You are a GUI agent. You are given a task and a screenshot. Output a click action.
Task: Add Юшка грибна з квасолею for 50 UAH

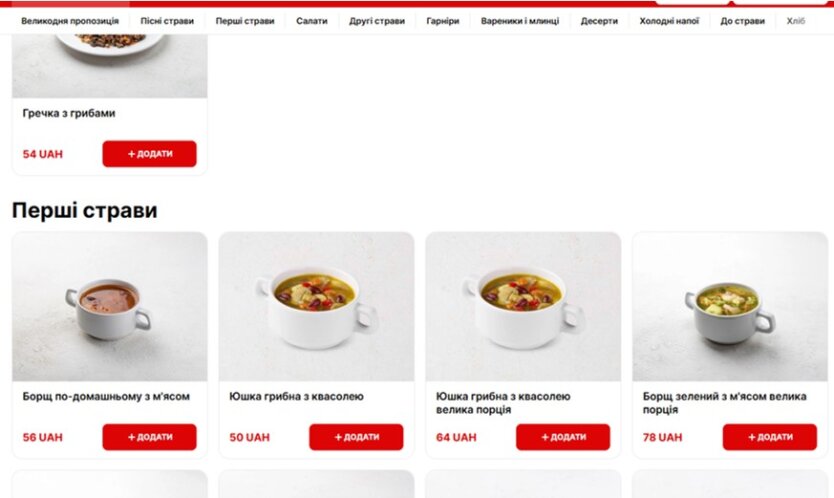tap(356, 437)
